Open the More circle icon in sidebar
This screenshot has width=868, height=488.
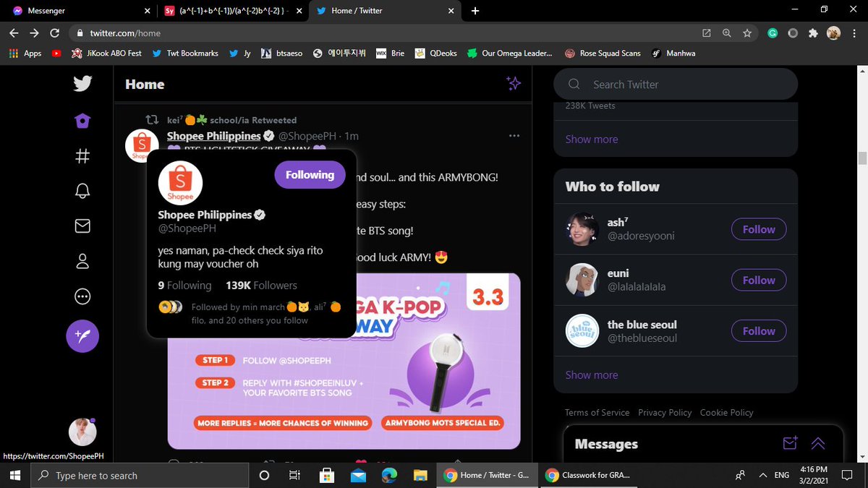click(x=82, y=296)
